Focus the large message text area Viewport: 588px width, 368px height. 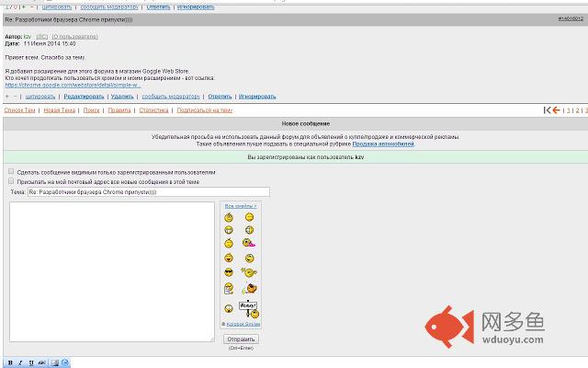coord(112,271)
